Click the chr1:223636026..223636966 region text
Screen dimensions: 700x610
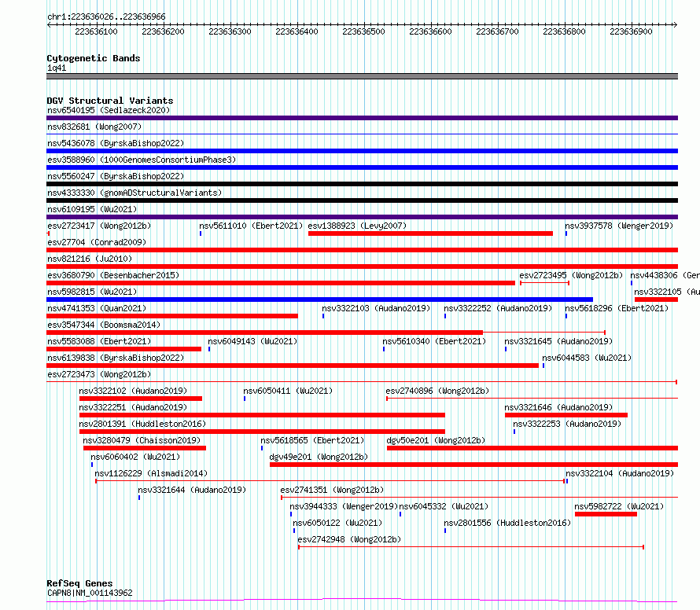(106, 17)
